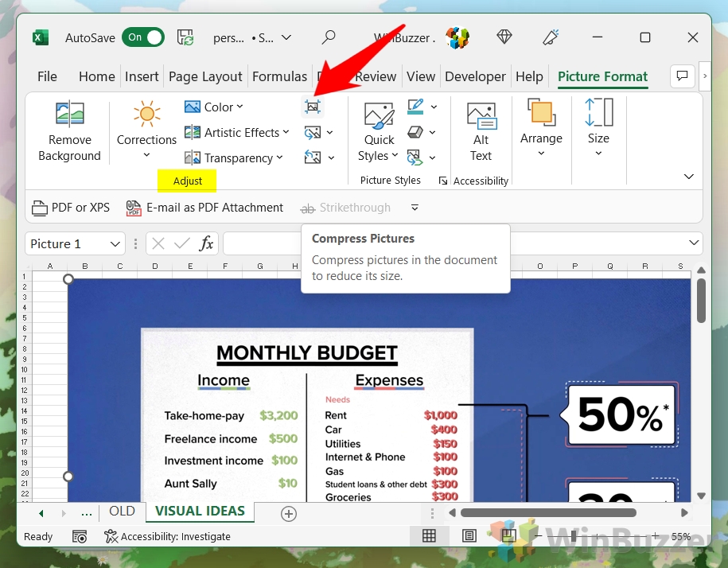Screen dimensions: 728x568
Task: Open the Name Box dropdown arrow
Action: point(115,243)
